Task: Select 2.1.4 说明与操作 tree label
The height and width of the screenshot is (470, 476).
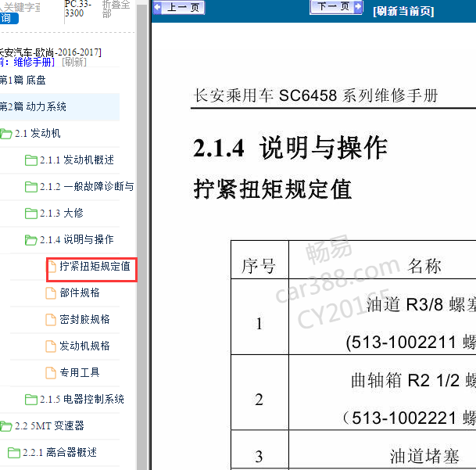Action: 77,239
